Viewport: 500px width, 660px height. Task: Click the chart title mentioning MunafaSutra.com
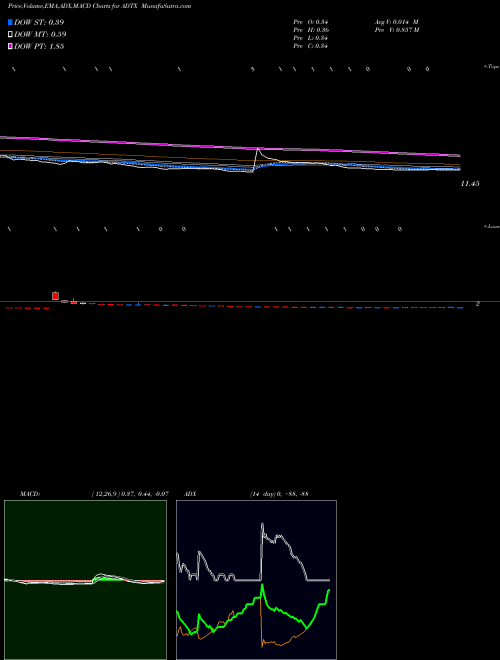(99, 6)
